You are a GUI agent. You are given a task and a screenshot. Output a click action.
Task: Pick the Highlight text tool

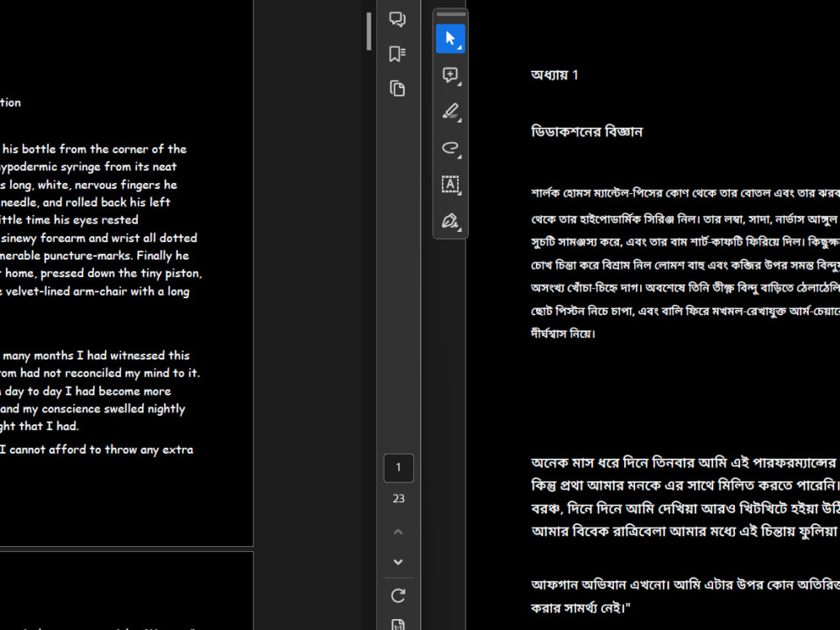450,112
